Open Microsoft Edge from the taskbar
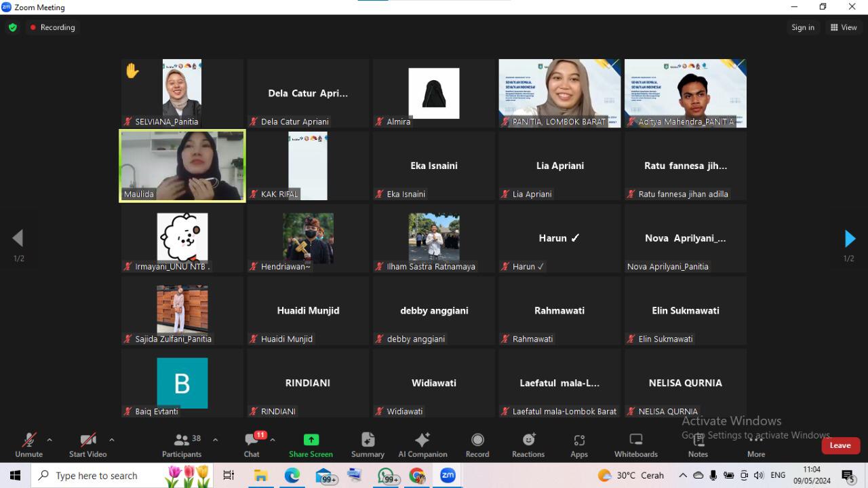Screen dimensions: 868x488 [292, 476]
